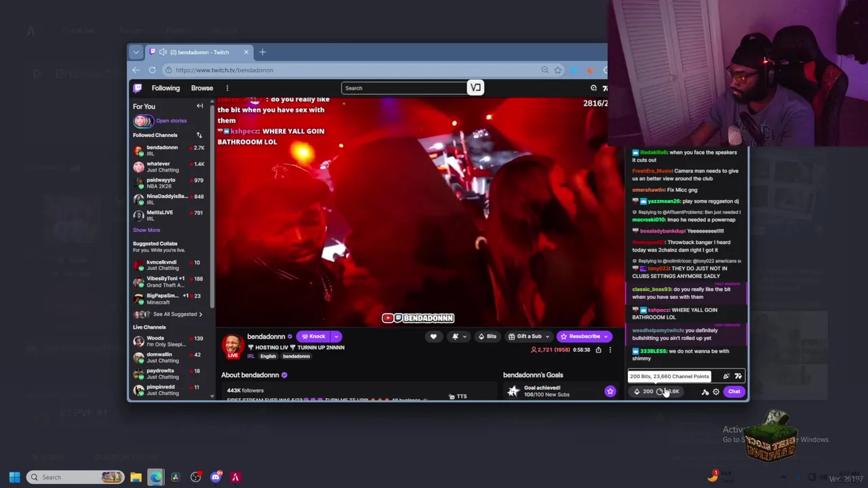Open the notification bell dropdown
Viewport: 868px width, 488px height.
(x=459, y=336)
